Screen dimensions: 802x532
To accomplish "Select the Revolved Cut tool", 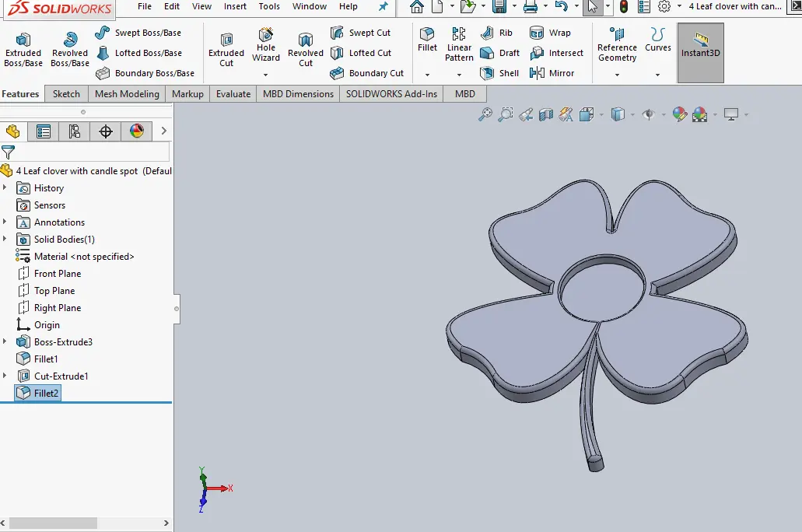I will point(305,48).
